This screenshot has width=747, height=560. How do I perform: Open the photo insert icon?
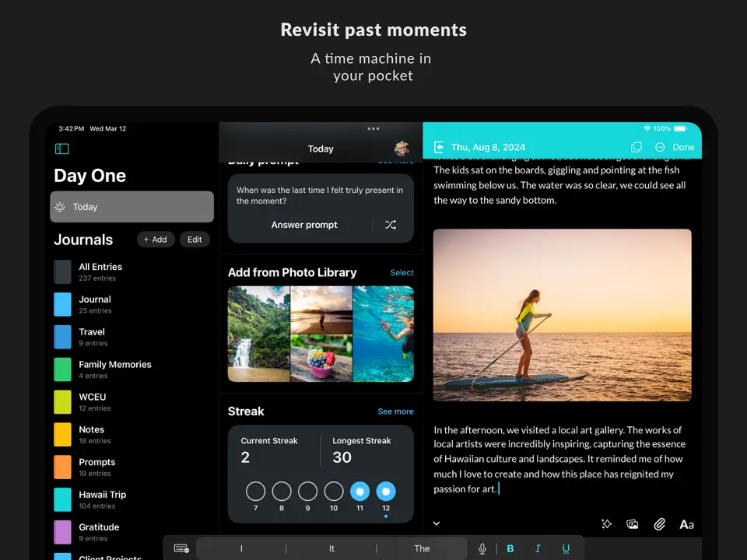633,524
